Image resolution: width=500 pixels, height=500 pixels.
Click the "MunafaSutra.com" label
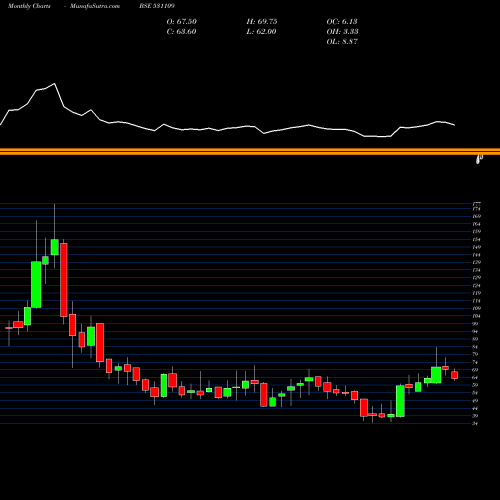95,6
